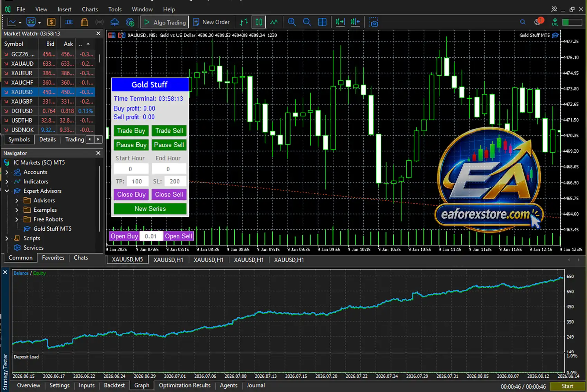Click the Pause Sell button
Image resolution: width=587 pixels, height=392 pixels.
click(x=169, y=145)
